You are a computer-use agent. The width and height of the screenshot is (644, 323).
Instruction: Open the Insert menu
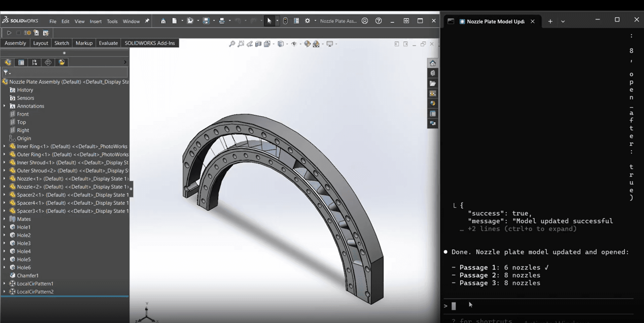coord(96,21)
